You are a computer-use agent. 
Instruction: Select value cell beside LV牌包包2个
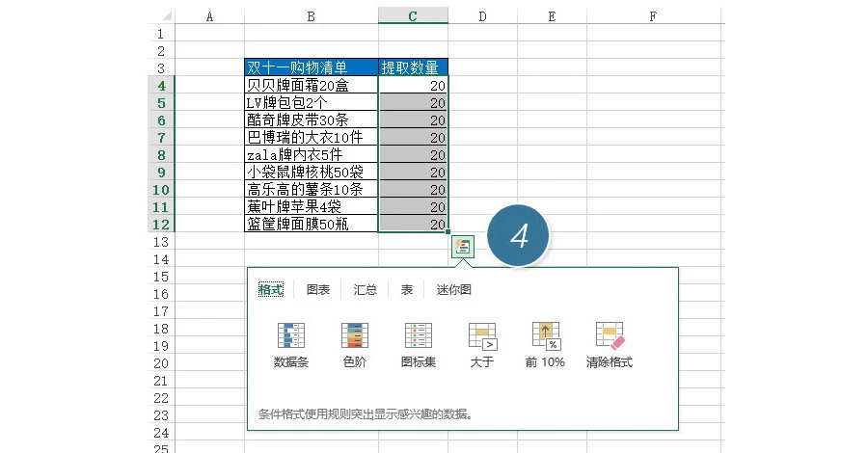[413, 102]
